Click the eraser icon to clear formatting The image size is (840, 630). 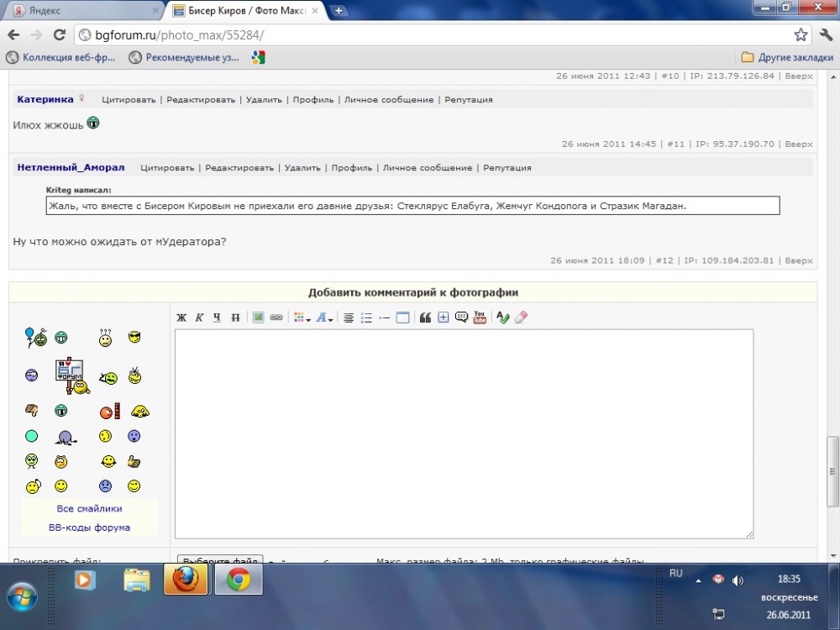521,318
